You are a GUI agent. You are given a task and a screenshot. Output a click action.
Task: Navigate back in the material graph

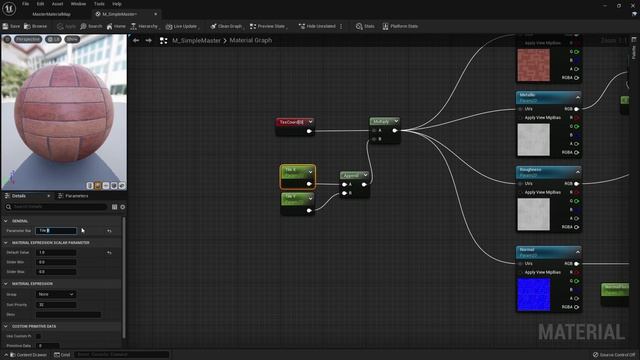(x=136, y=40)
